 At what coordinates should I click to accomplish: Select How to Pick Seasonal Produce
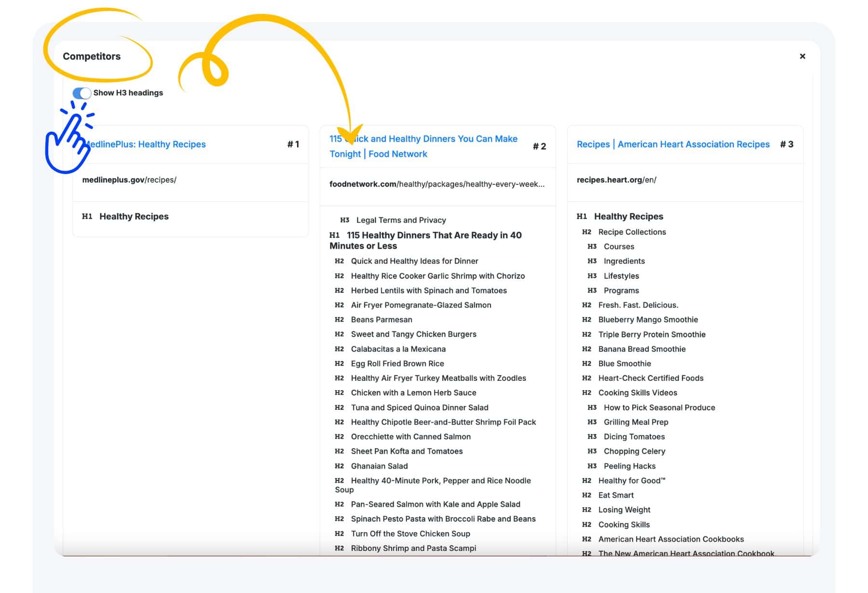click(659, 407)
